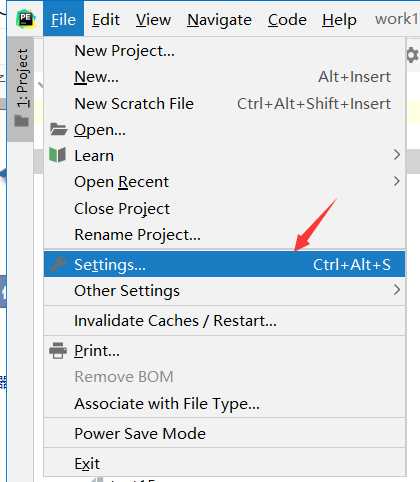This screenshot has height=482, width=420.
Task: Open the 1: Project tool window tab
Action: 21,89
